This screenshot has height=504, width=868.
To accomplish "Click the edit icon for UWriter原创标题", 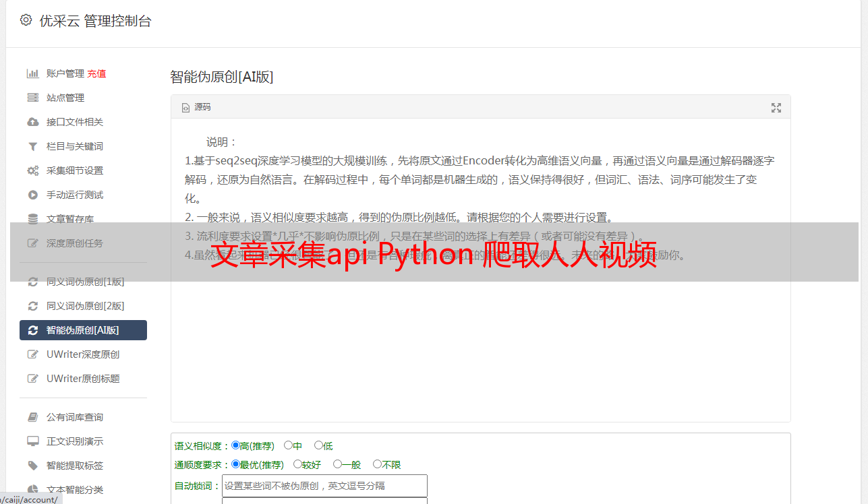I will point(32,379).
